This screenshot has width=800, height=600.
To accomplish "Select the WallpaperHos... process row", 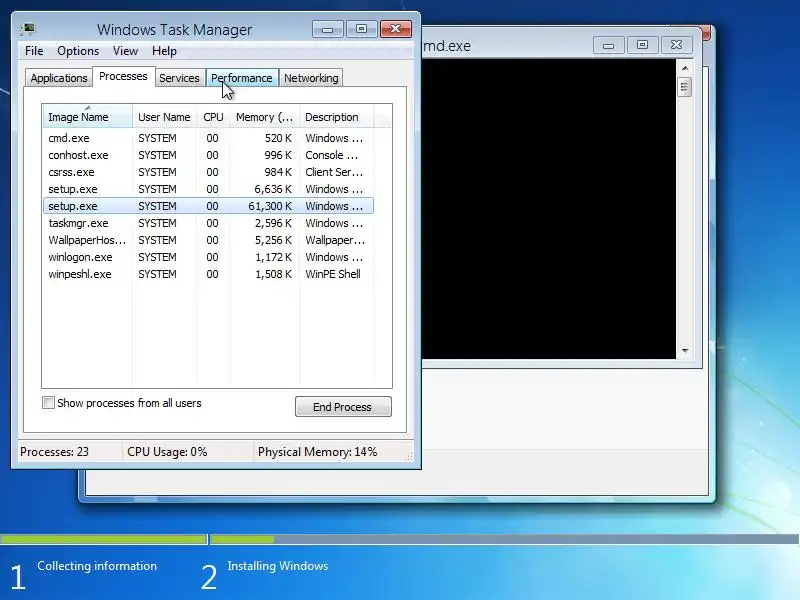I will click(x=209, y=240).
